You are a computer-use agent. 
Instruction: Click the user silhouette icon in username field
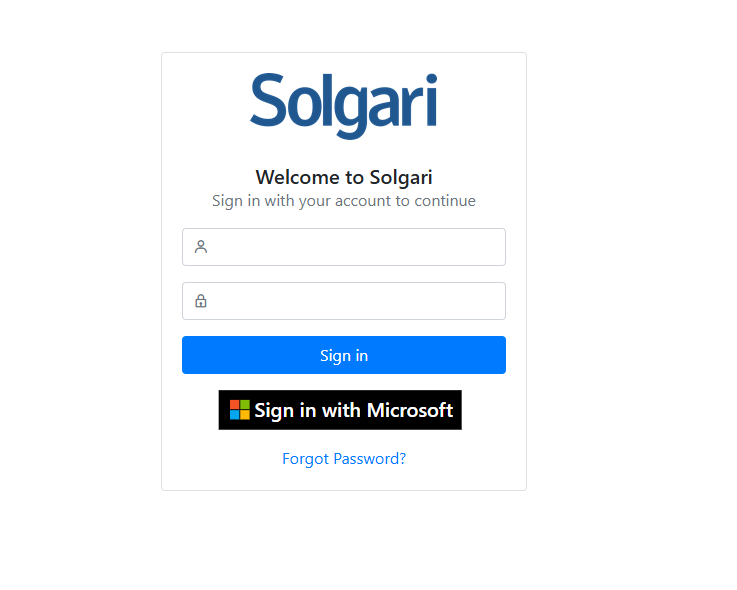click(x=201, y=247)
